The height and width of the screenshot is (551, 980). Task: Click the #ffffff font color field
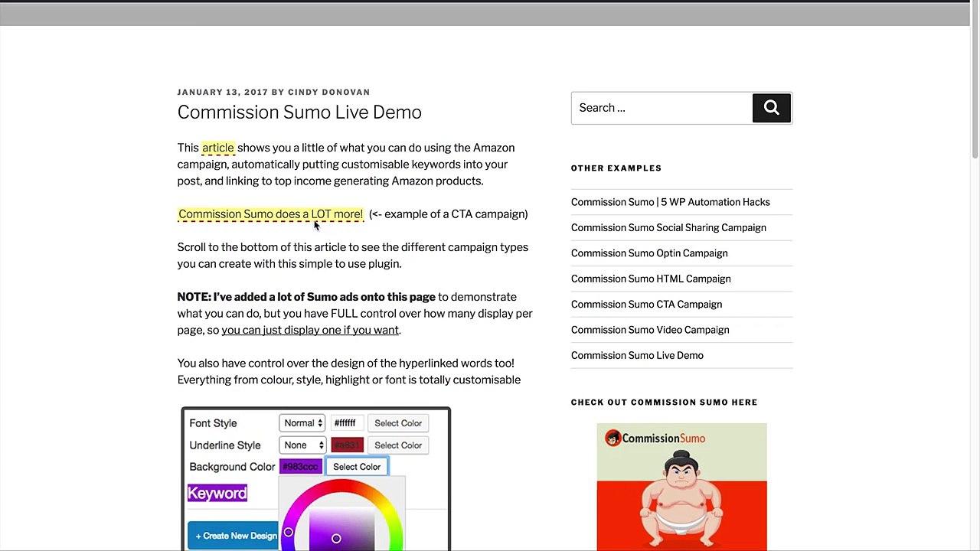347,423
